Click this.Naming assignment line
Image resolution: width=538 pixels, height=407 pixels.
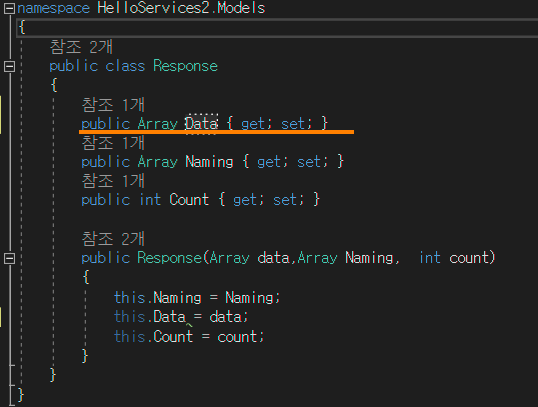[x=197, y=298]
